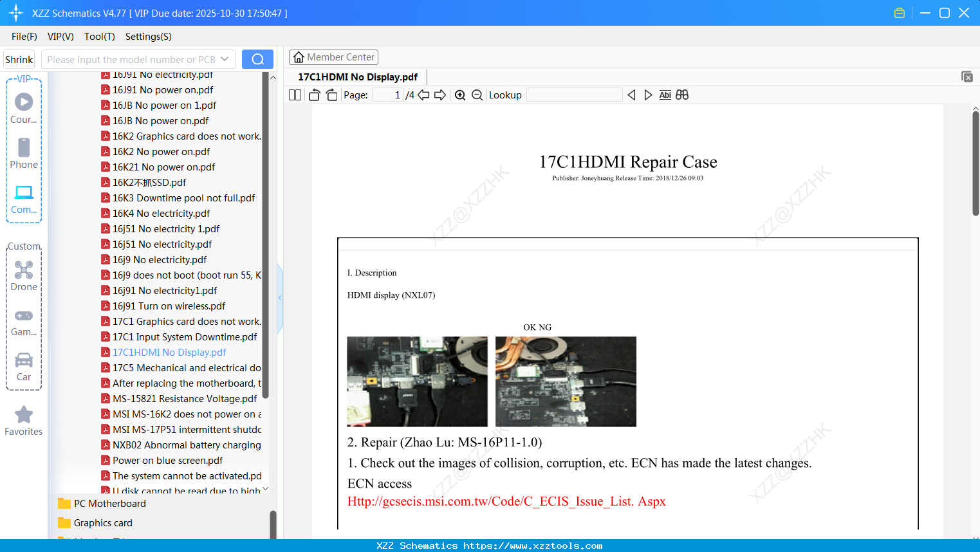The width and height of the screenshot is (980, 552).
Task: Open The system cannot be activated file
Action: click(x=181, y=476)
